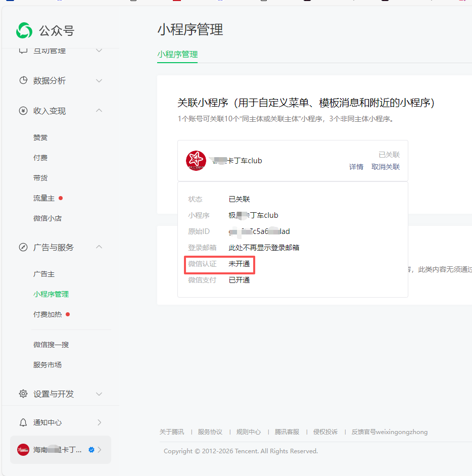Screen dimensions: 472x476
Task: Click the red star mini-program logo
Action: point(196,161)
